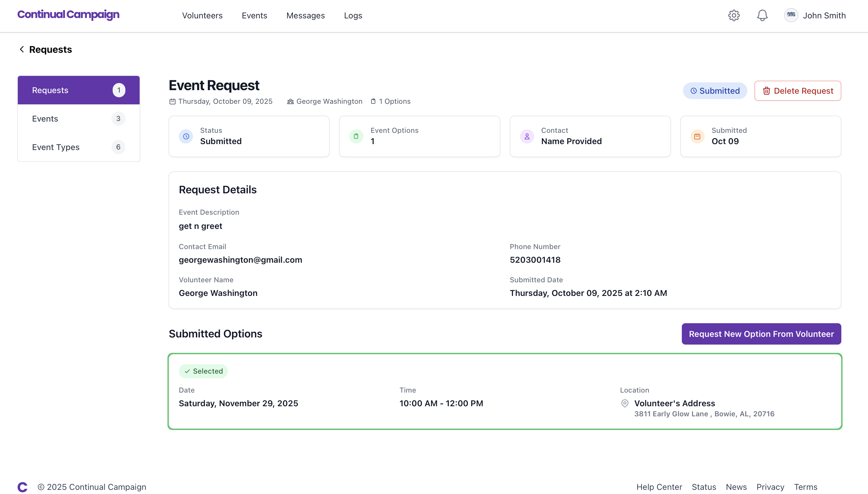Open the Privacy footer link
This screenshot has width=868, height=494.
pyautogui.click(x=770, y=487)
